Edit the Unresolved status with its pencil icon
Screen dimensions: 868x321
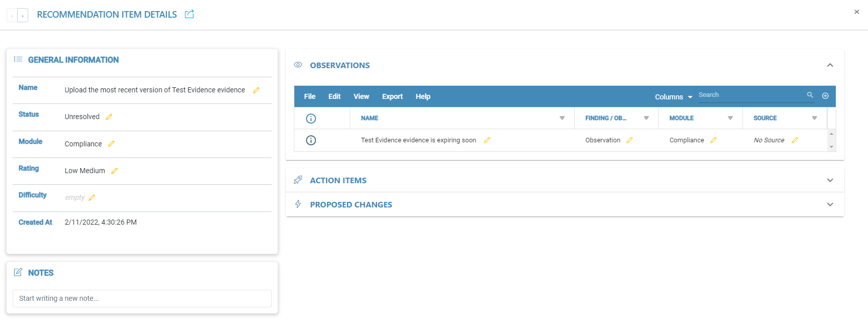pos(109,117)
